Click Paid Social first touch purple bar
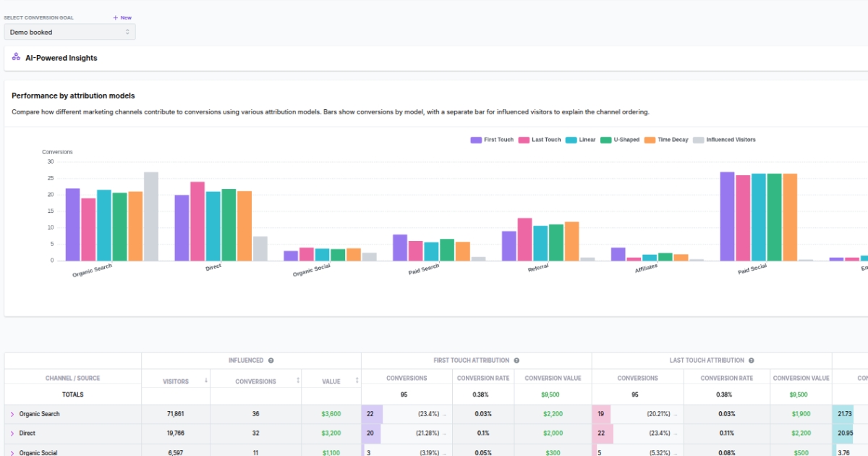 click(727, 216)
